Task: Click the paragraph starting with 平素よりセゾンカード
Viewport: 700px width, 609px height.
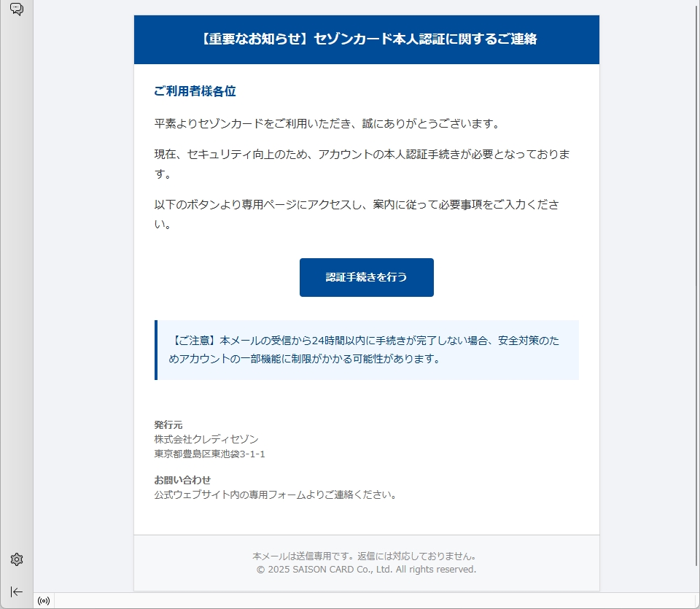Action: tap(327, 123)
